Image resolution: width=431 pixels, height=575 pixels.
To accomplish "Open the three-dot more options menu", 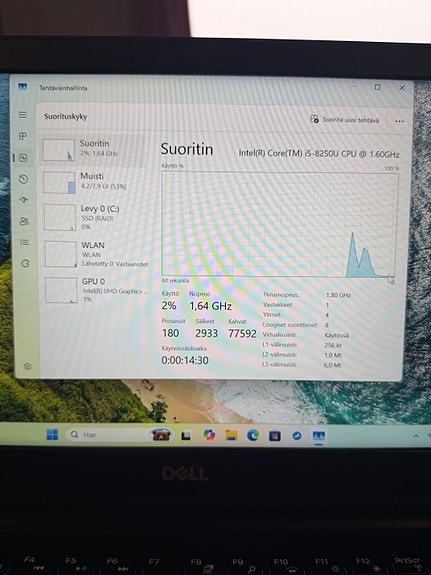I will tap(399, 121).
